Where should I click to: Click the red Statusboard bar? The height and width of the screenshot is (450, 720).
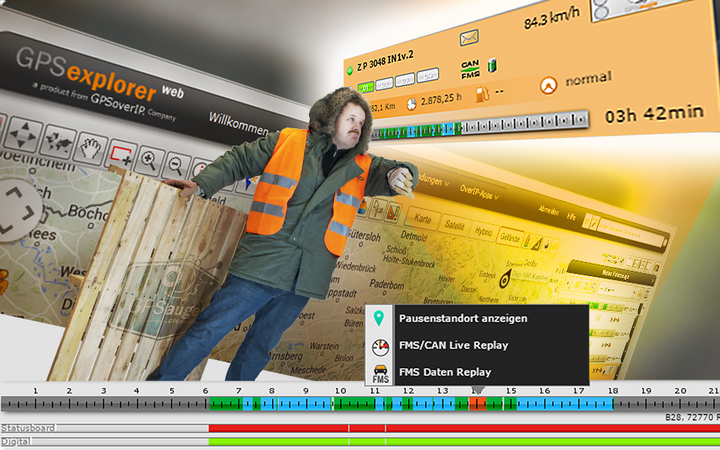464,428
